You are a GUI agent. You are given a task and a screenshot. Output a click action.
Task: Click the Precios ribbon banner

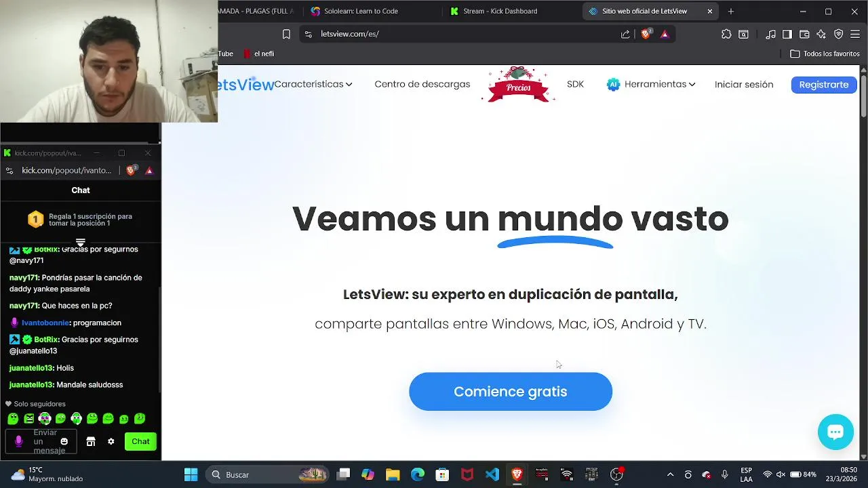[x=518, y=85]
